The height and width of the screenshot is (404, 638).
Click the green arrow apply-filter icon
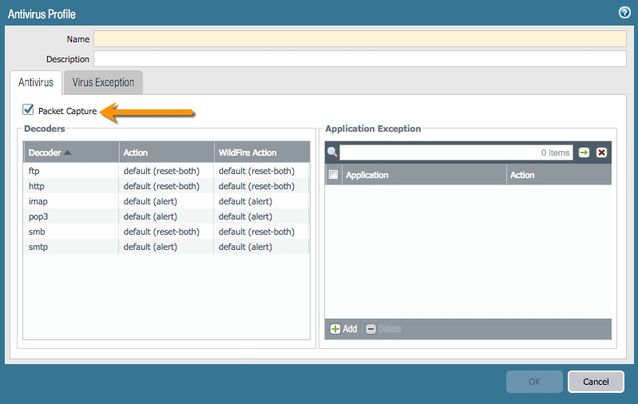coord(584,153)
